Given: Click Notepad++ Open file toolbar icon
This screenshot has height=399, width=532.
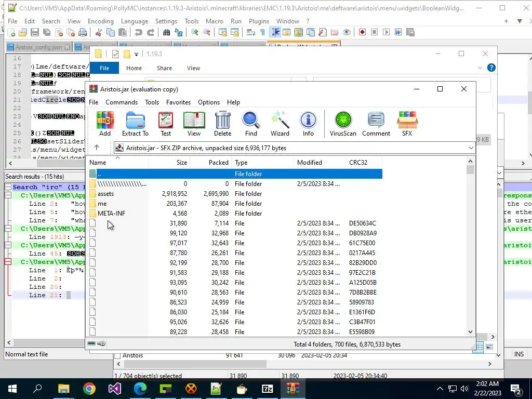Looking at the screenshot, I should point(23,32).
